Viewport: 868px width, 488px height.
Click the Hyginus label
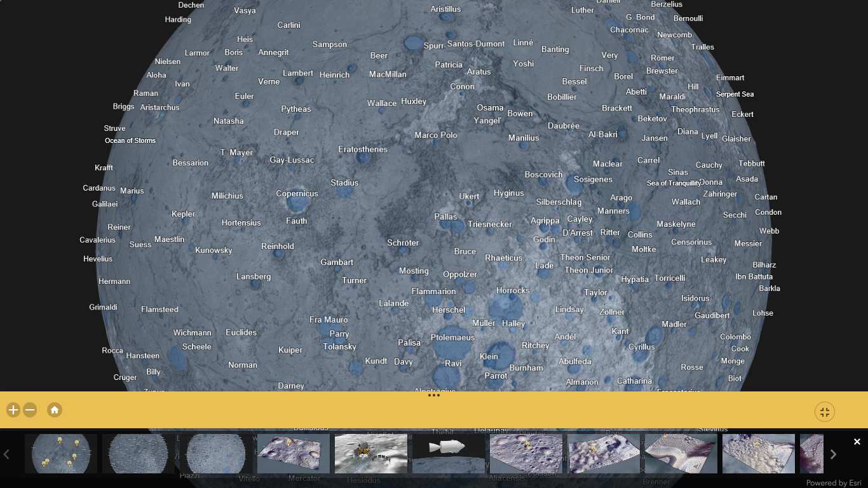point(509,193)
